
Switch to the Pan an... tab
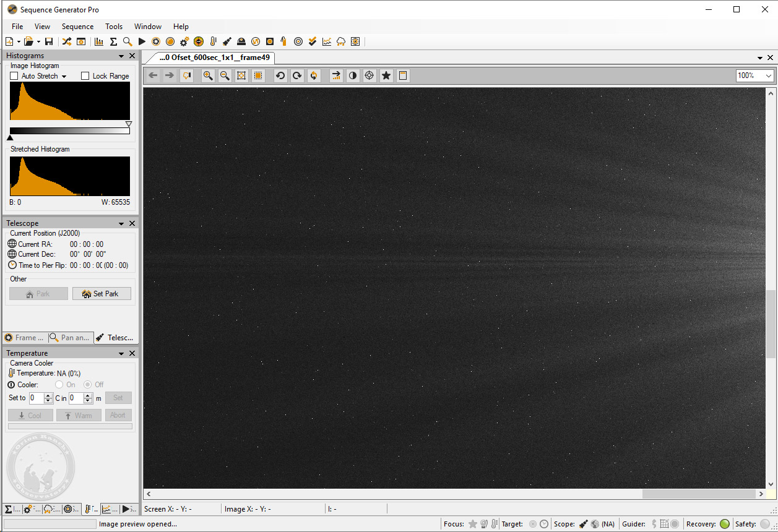pos(71,338)
